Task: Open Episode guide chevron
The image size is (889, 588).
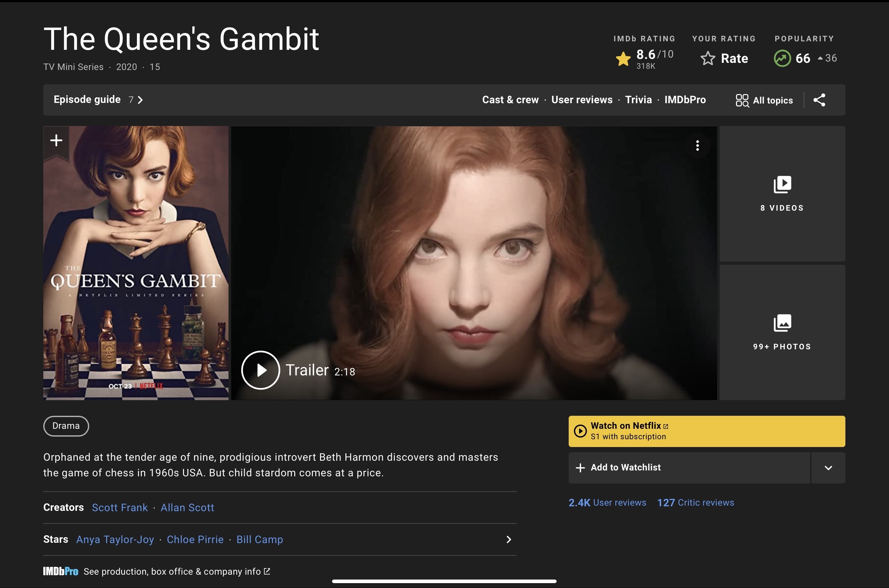Action: click(140, 100)
